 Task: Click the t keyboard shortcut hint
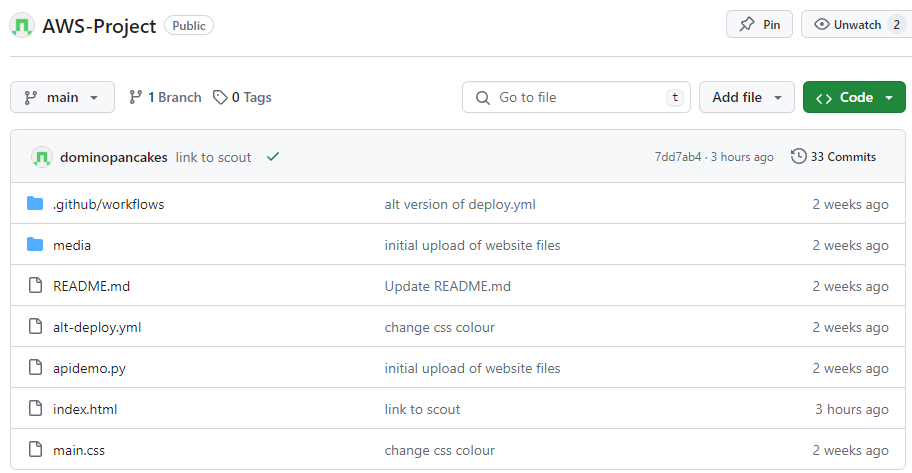pyautogui.click(x=675, y=97)
